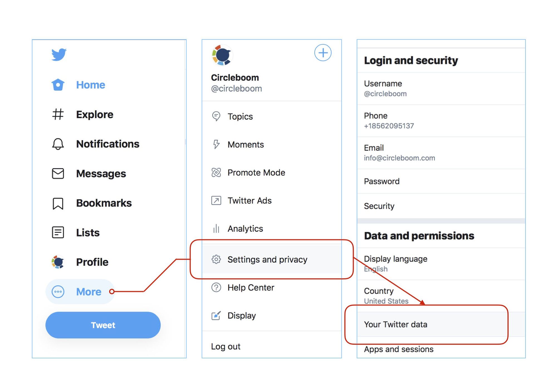Click the Notifications bell icon
Viewport: 557px width, 392px height.
[x=58, y=144]
